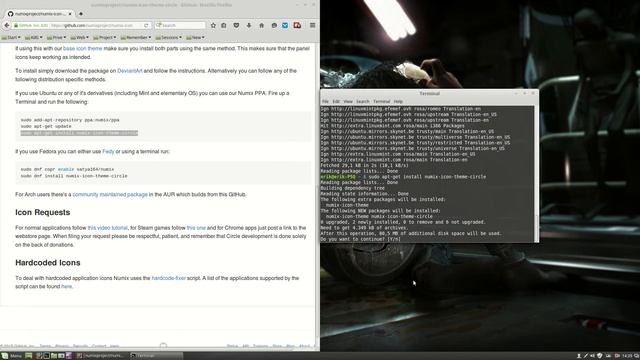
Task: Click the 'Icon Requests' heading
Action: (42, 212)
